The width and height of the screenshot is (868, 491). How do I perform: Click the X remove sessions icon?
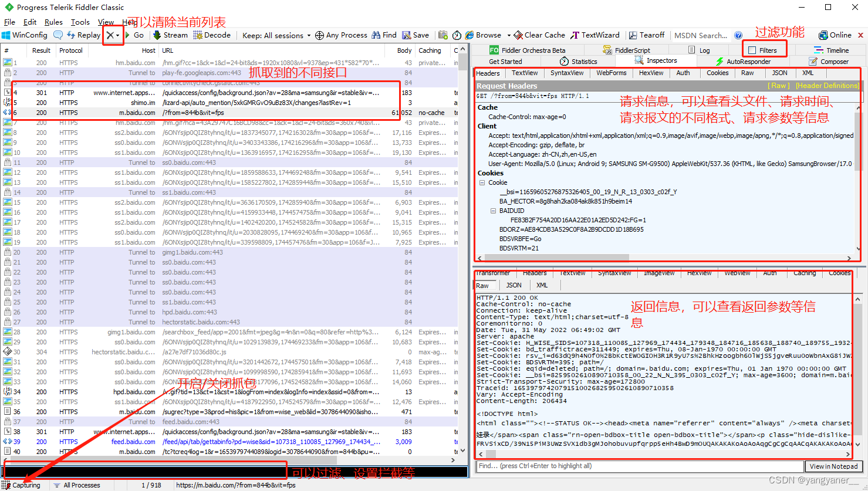[x=110, y=35]
